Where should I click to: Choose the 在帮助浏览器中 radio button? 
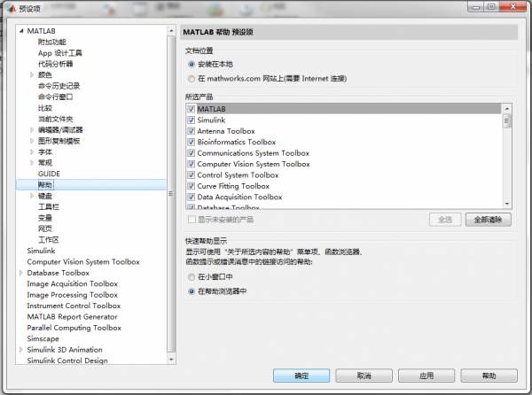tap(192, 291)
